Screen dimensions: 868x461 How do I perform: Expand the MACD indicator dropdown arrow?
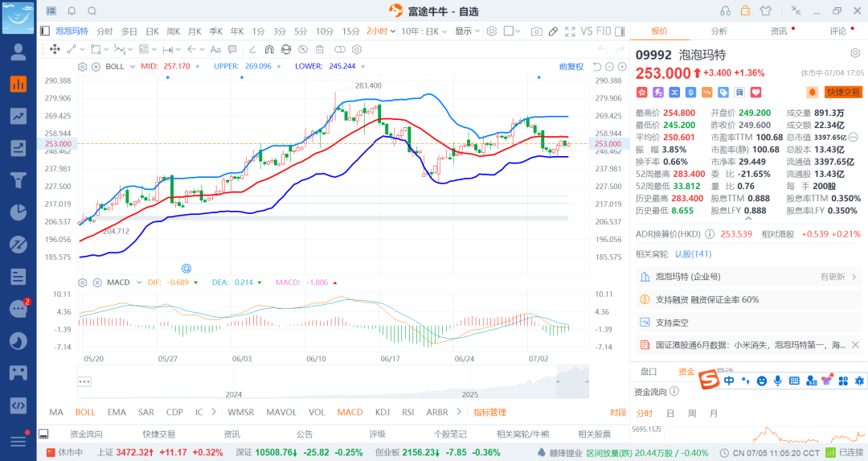tap(139, 282)
